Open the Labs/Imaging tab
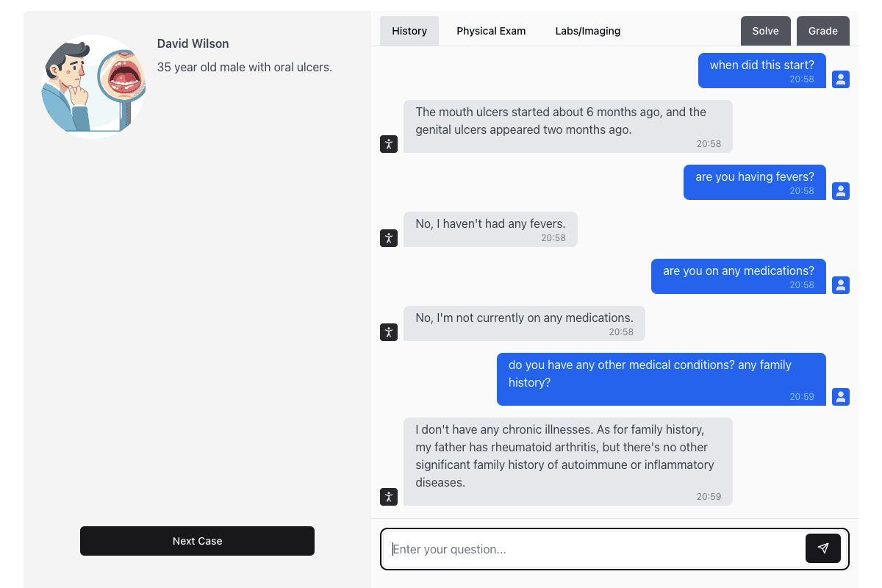Viewport: 882px width, 588px height. click(x=587, y=31)
